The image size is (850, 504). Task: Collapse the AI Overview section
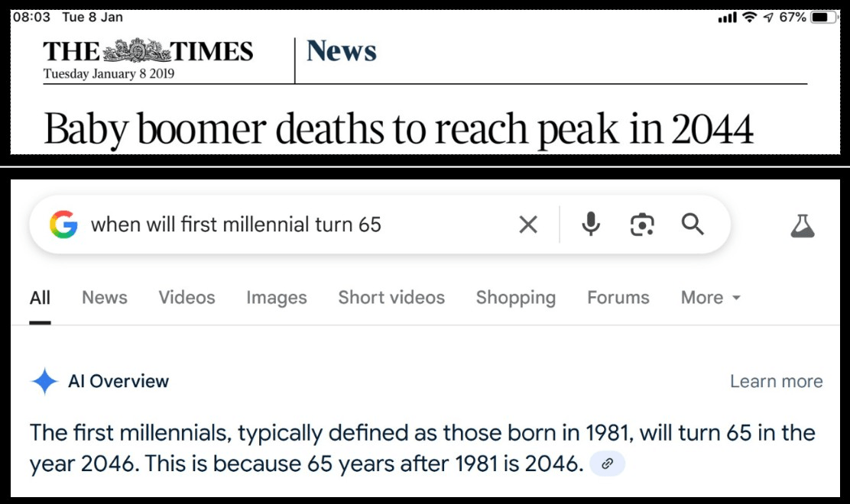pyautogui.click(x=119, y=381)
